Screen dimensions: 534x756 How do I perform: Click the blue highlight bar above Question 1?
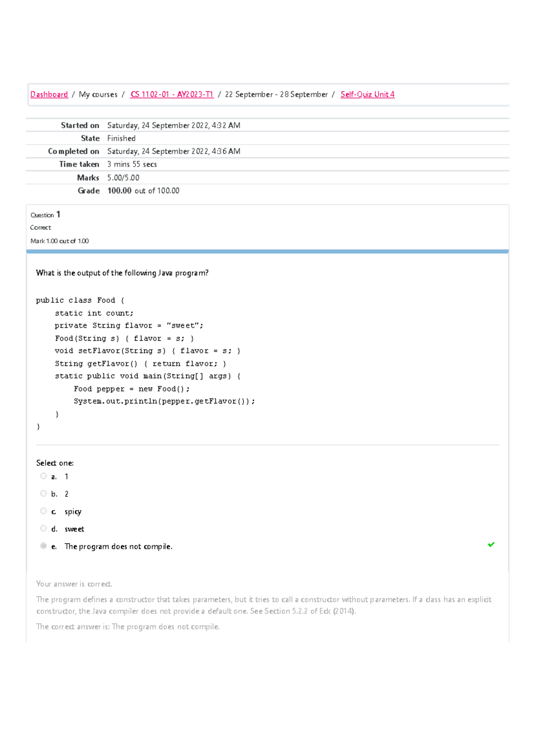[267, 251]
